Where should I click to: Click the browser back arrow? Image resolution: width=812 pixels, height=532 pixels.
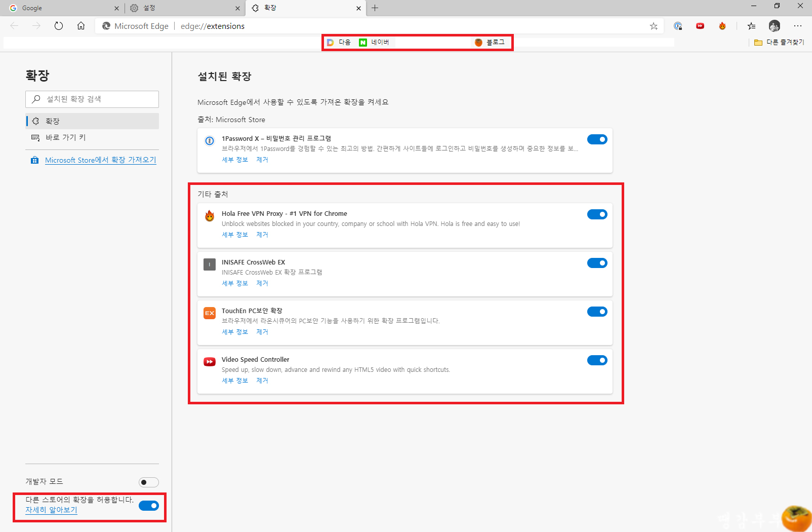[14, 26]
